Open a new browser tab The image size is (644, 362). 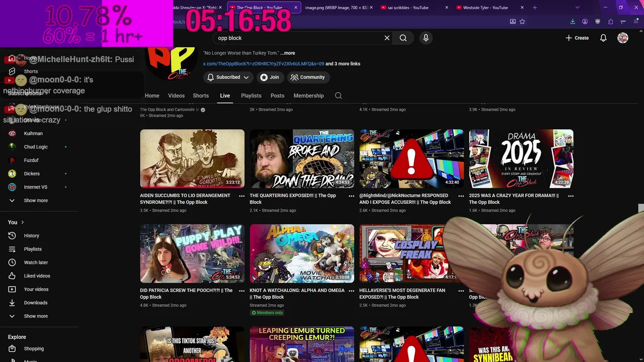point(535,8)
